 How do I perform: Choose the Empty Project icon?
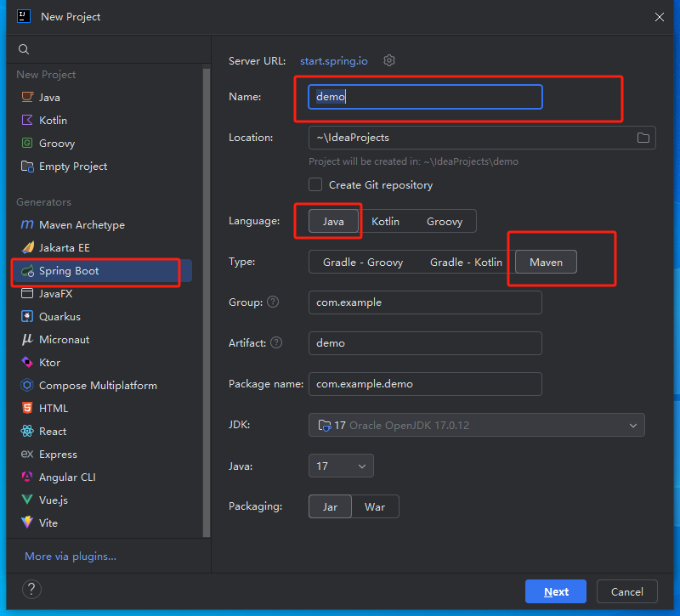click(x=27, y=166)
